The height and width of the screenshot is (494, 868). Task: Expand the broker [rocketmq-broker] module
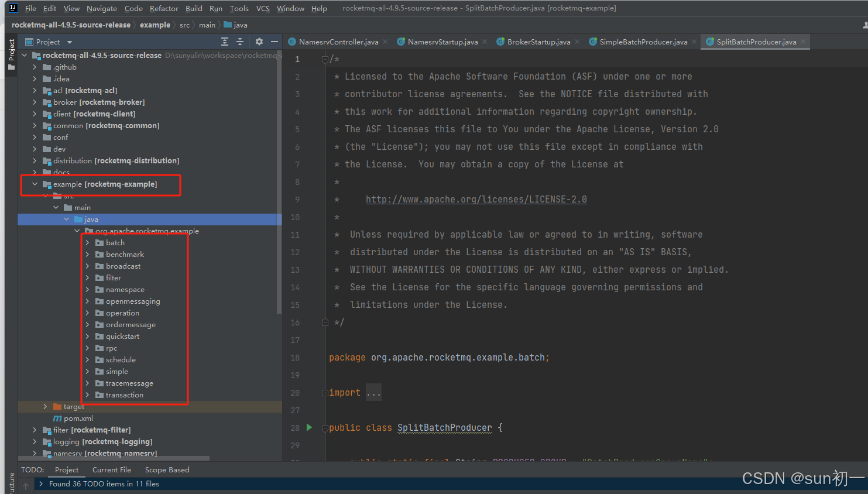click(x=35, y=102)
